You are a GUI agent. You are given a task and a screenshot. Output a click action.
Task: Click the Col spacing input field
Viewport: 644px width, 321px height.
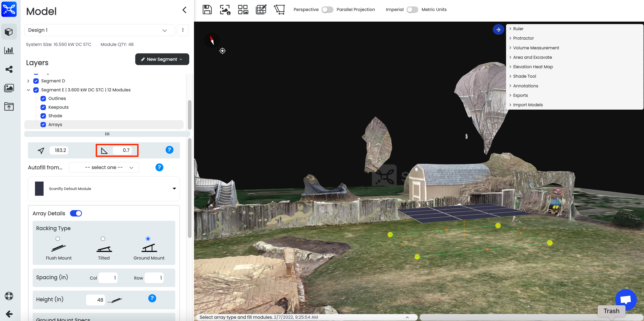pos(108,278)
